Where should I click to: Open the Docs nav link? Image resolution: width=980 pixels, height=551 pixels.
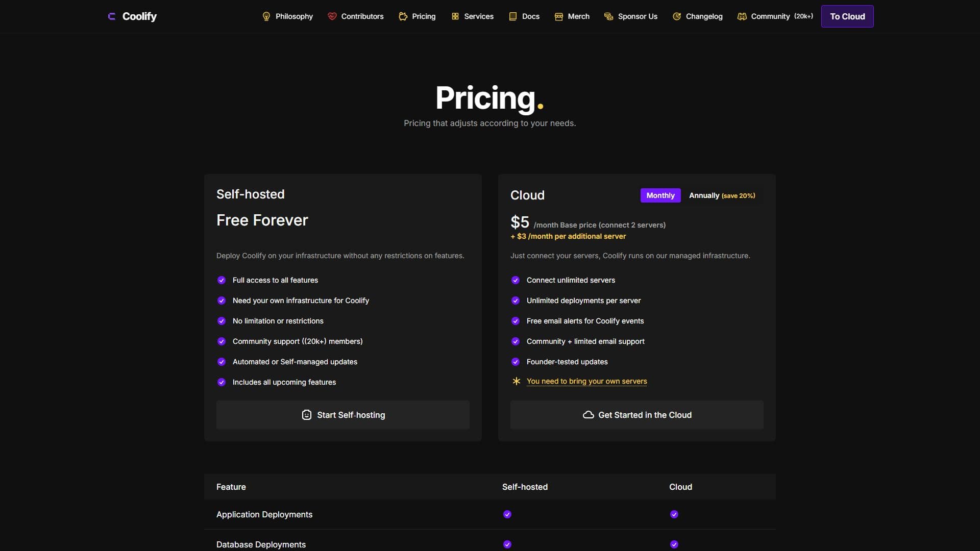point(524,16)
